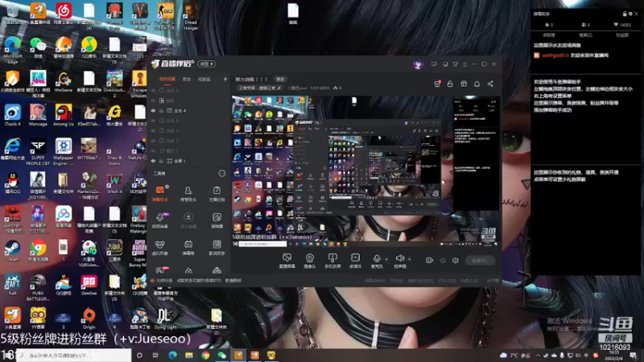644x362 pixels.
Task: Show the 文本 3 layer via eye icon
Action: click(x=153, y=121)
